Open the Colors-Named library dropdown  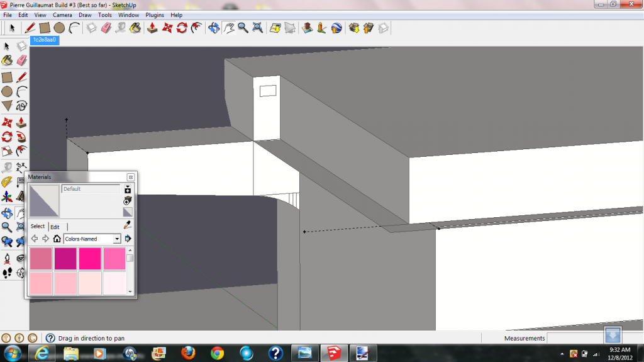tap(92, 239)
